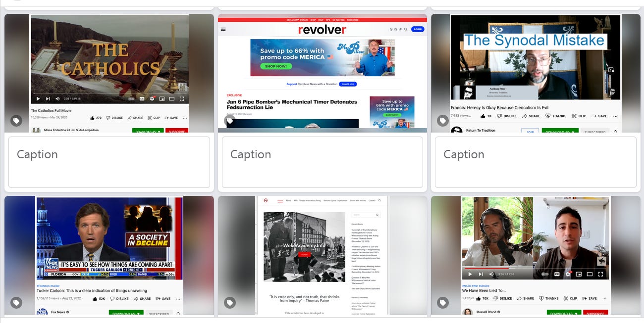644x323 pixels.
Task: Click the Return To Tradition channel name
Action: pyautogui.click(x=481, y=131)
